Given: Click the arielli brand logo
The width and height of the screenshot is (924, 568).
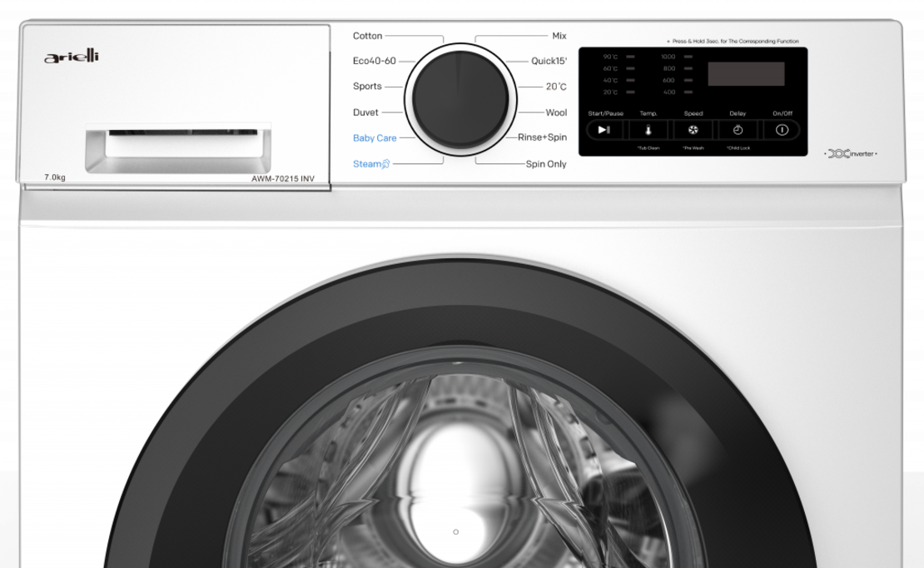Looking at the screenshot, I should 72,57.
